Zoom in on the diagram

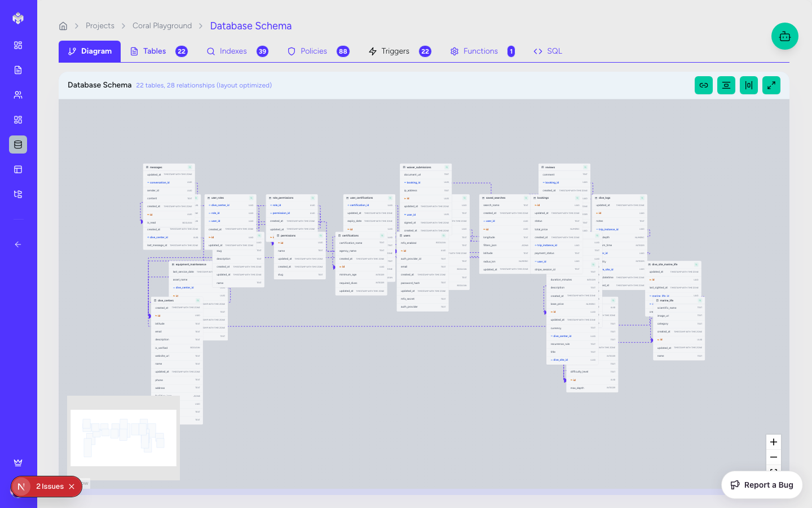[x=774, y=442]
